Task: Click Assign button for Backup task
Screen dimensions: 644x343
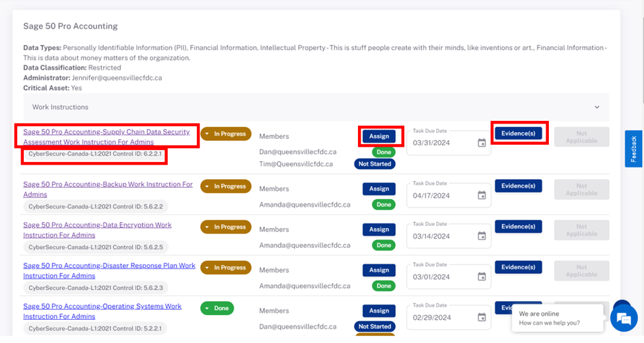Action: (x=378, y=188)
